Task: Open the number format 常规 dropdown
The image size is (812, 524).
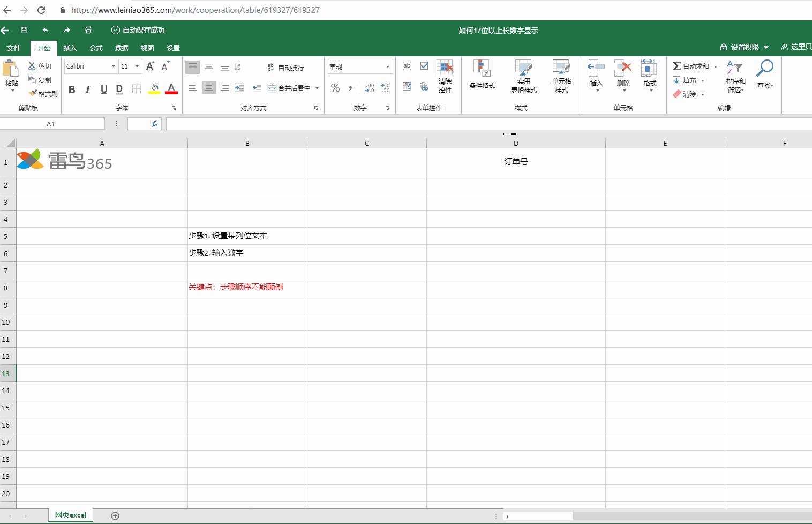Action: point(360,66)
